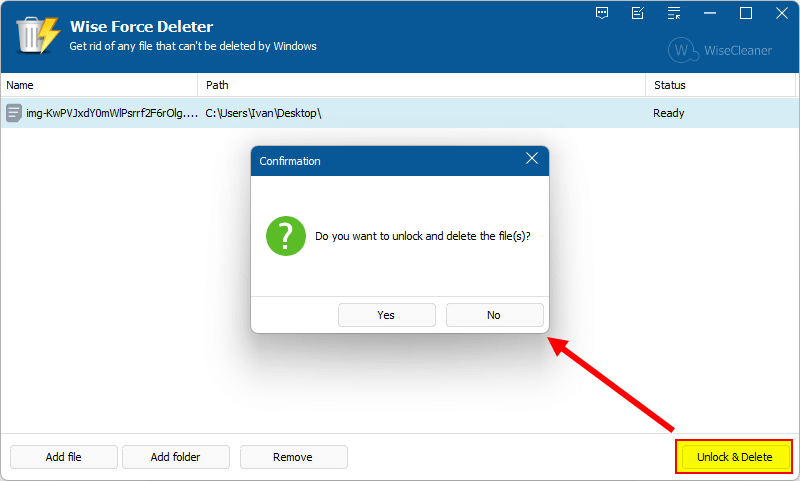Click the Unlock & Delete button
800x481 pixels.
point(734,457)
